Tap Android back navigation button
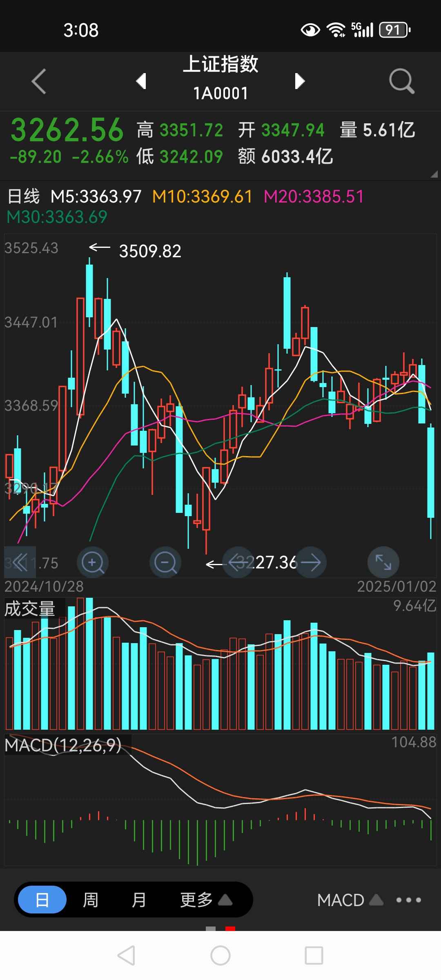Screen dimensions: 441x980 point(126,955)
